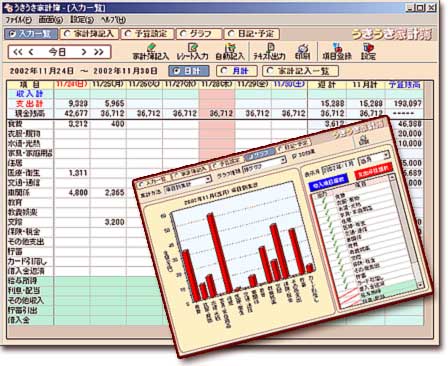Screen dimensions: 448x366
Task: Click the 現金残高 row label
Action: pos(30,113)
